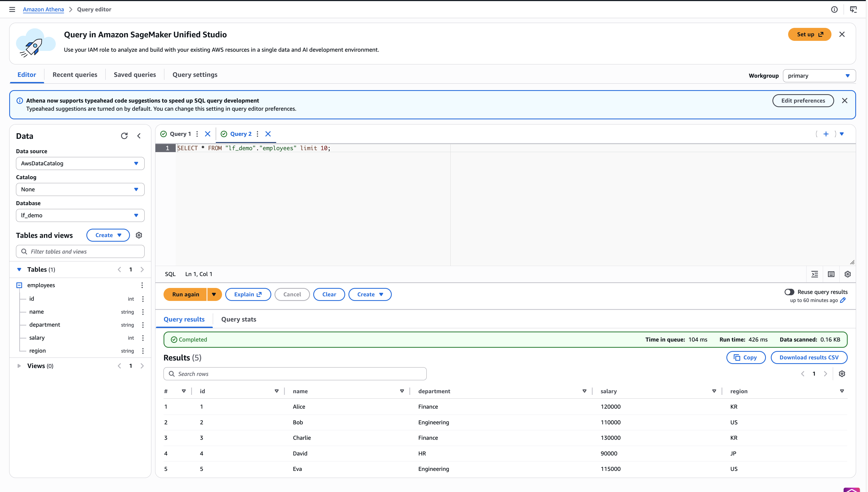Open Tables and views settings gear
The height and width of the screenshot is (492, 868).
139,235
